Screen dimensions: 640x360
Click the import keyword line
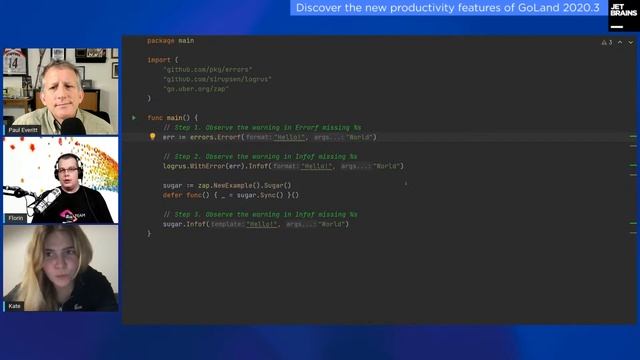tap(163, 60)
